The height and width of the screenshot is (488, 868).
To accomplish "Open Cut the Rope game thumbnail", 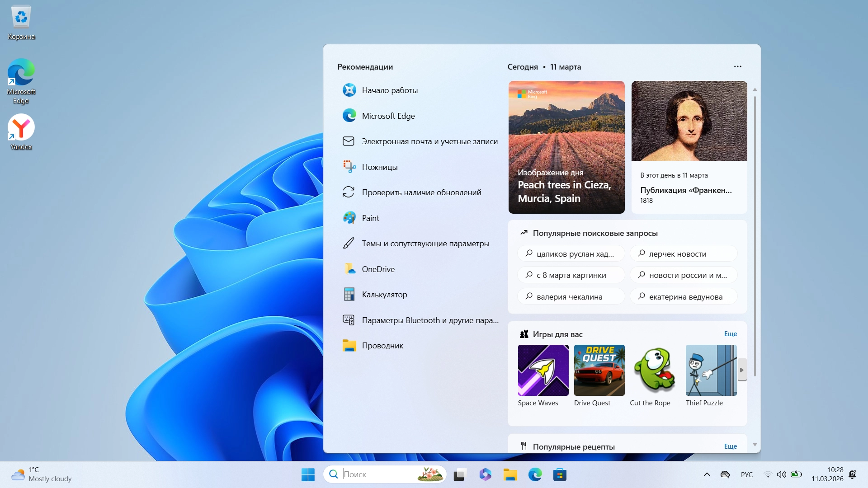I will point(655,371).
